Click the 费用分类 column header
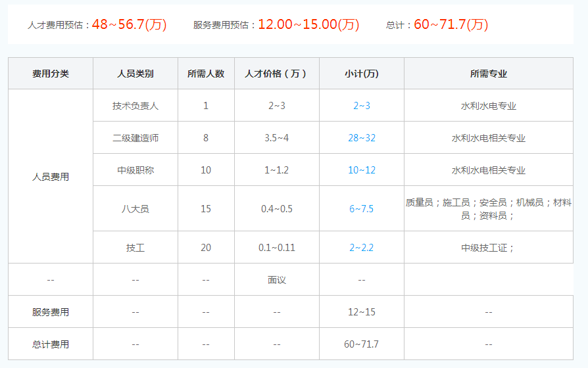 51,74
